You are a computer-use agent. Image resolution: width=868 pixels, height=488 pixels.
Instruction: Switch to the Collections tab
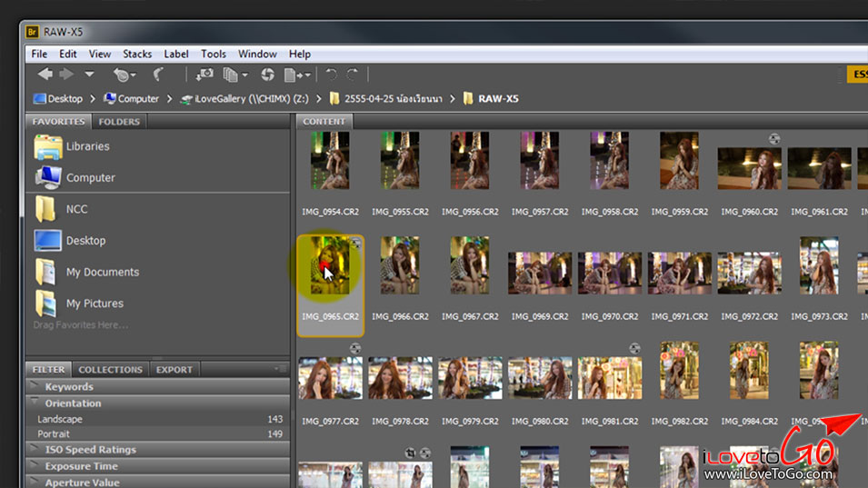[110, 369]
